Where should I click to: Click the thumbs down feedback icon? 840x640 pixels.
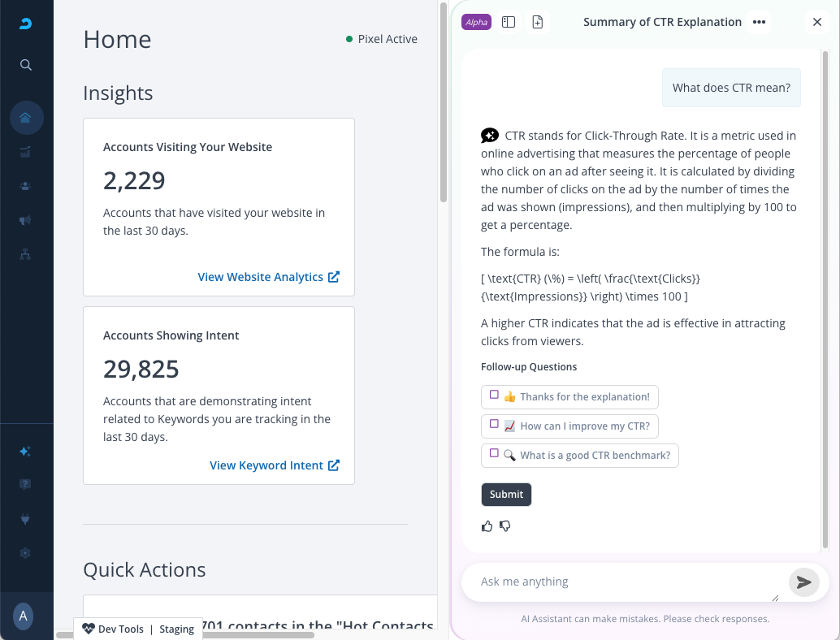pos(505,526)
